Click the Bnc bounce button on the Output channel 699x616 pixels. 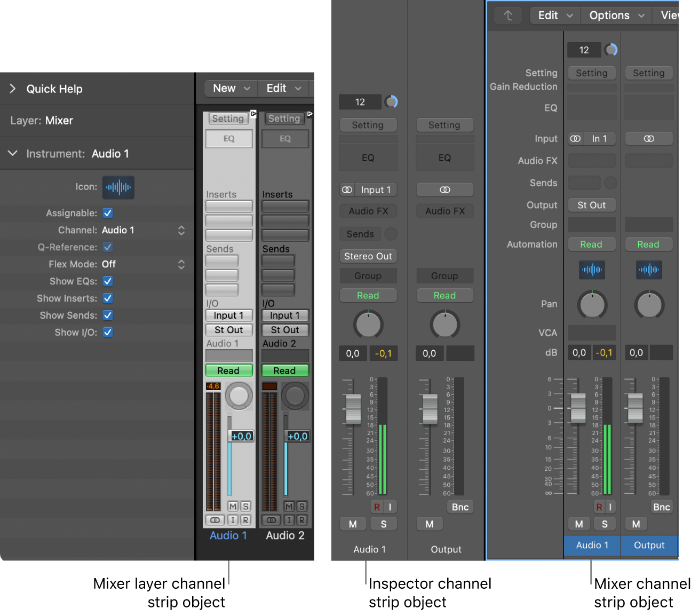pyautogui.click(x=661, y=507)
